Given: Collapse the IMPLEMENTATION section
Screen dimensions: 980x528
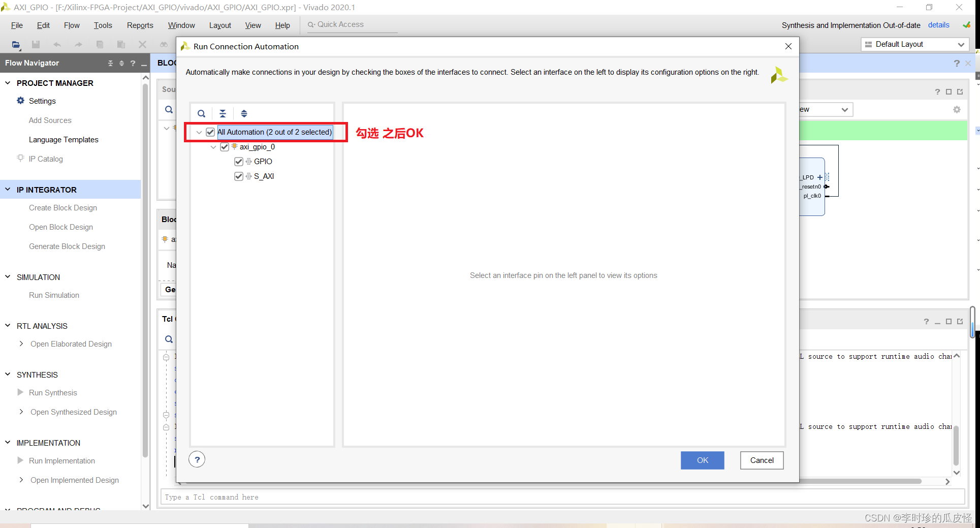Looking at the screenshot, I should (8, 443).
